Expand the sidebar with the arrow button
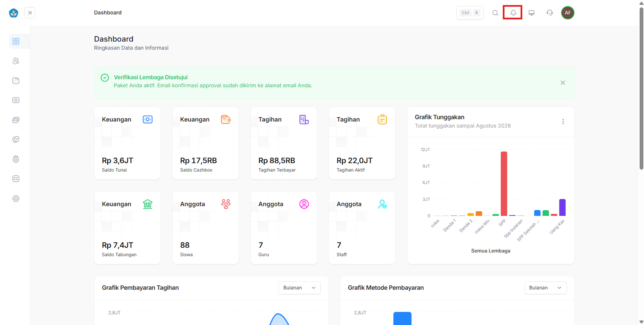This screenshot has width=644, height=325. 30,13
